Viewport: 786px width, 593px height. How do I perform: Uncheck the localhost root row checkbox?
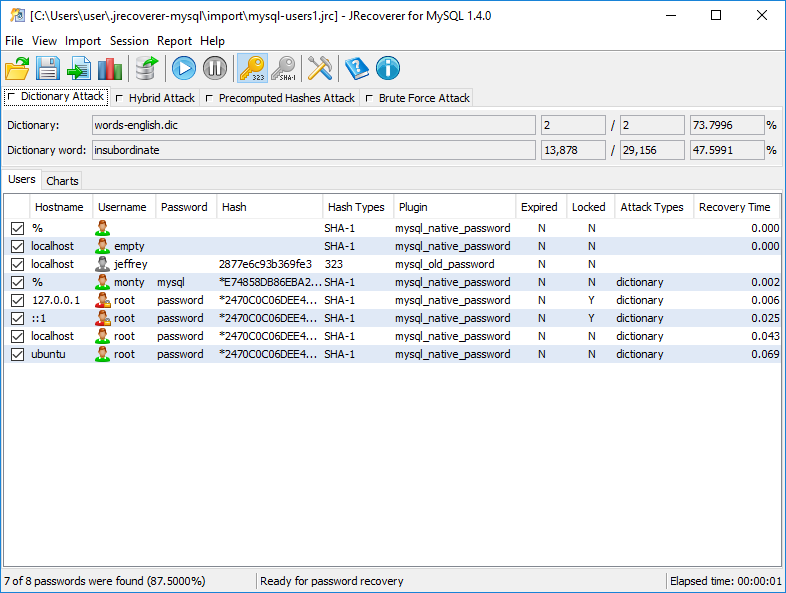point(18,336)
